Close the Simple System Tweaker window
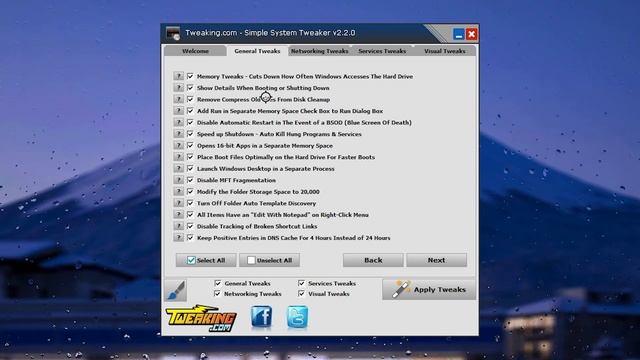 coord(471,34)
